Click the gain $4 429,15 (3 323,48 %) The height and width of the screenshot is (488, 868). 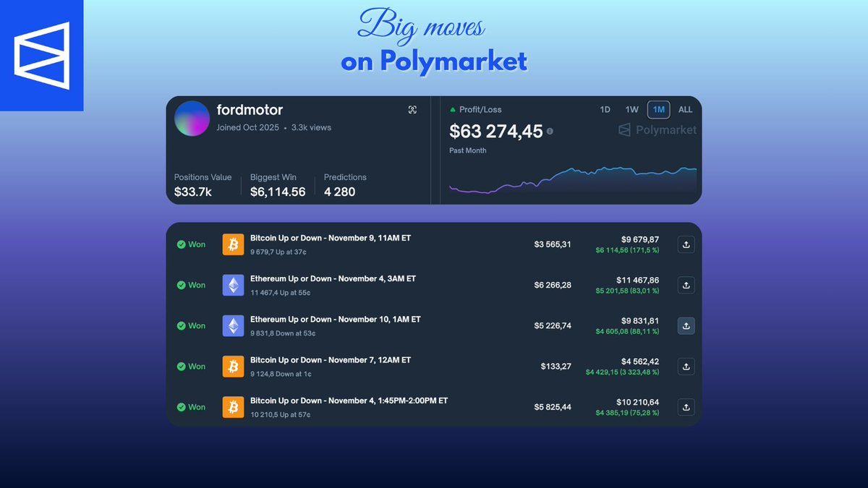click(x=623, y=372)
